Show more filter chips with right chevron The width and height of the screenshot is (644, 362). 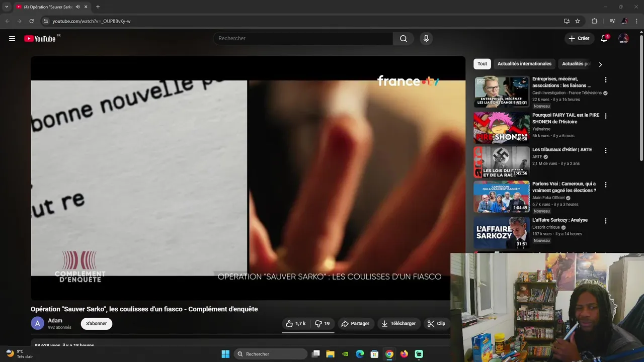tap(600, 64)
